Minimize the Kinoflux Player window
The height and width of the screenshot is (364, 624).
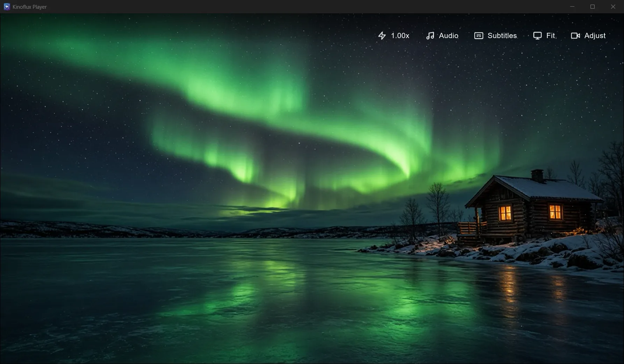click(572, 7)
